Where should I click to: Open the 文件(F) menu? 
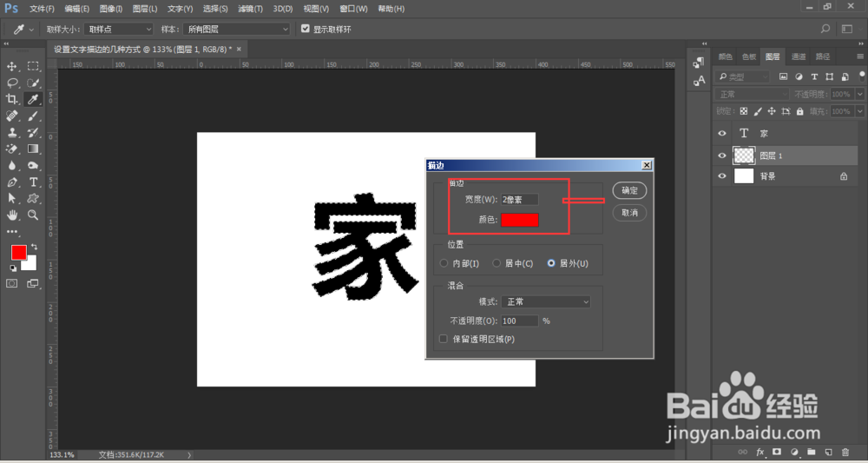coord(42,9)
